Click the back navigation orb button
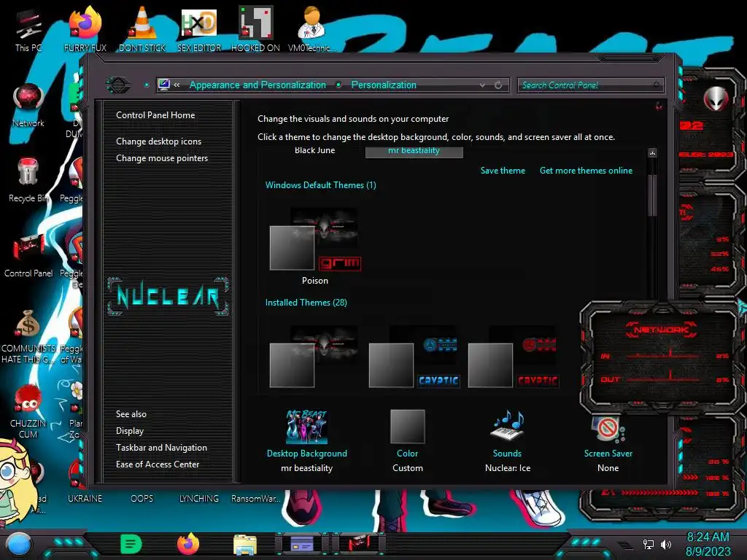Screen dimensions: 747x560 tap(118, 85)
